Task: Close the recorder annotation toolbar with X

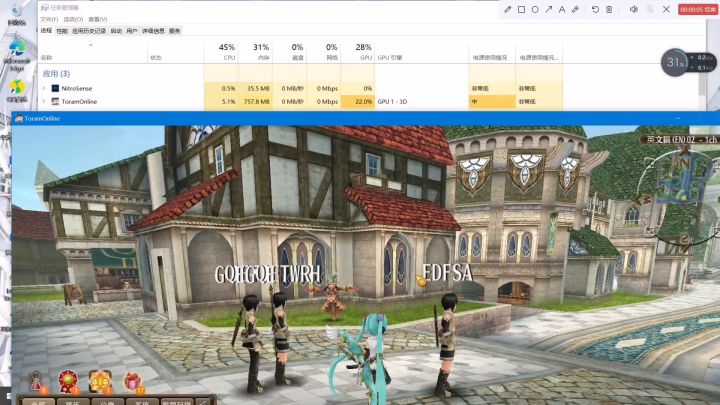Action: (x=666, y=9)
